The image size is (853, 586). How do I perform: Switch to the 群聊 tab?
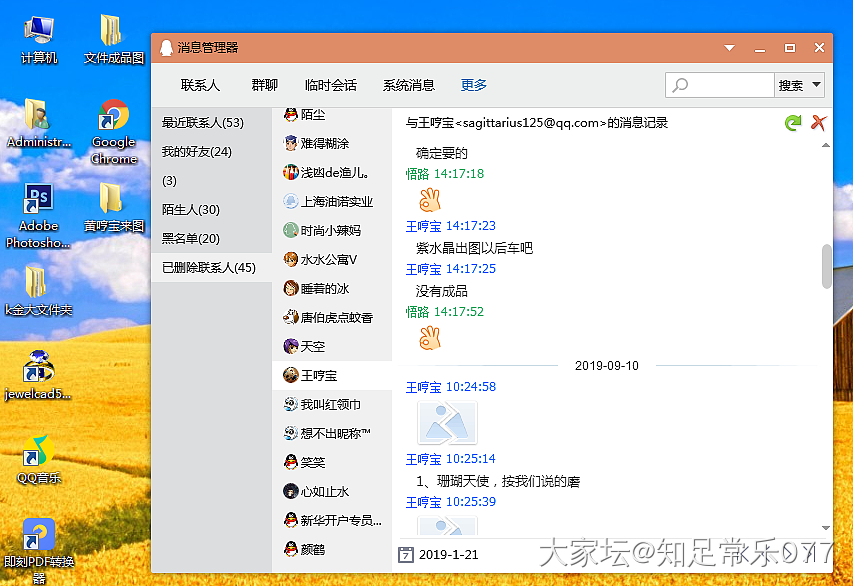click(264, 85)
